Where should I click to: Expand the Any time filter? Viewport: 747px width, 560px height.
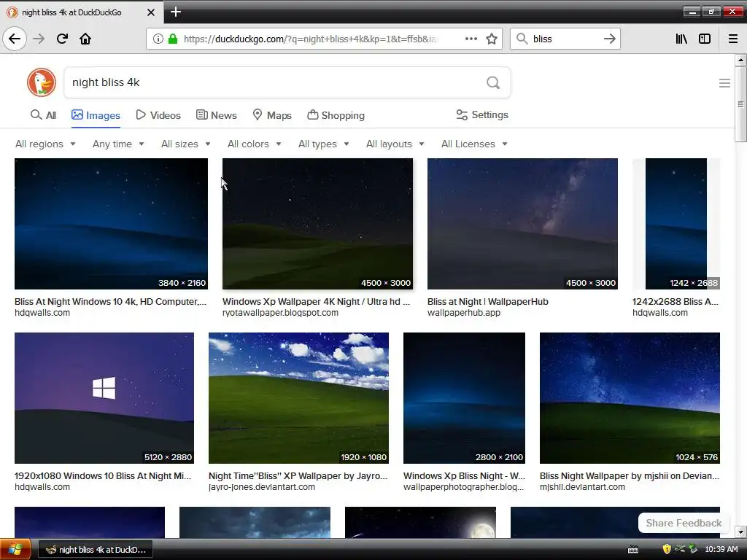(x=118, y=144)
